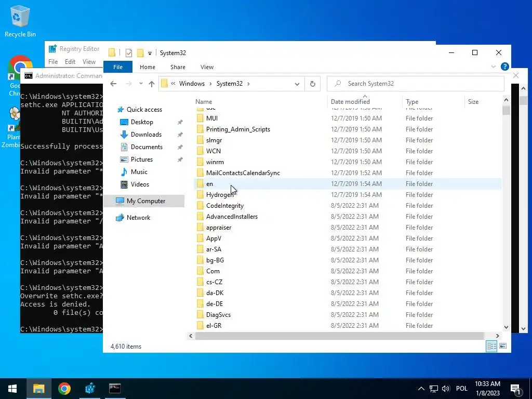The height and width of the screenshot is (399, 532).
Task: Open Documents in the navigation pane
Action: tap(147, 147)
